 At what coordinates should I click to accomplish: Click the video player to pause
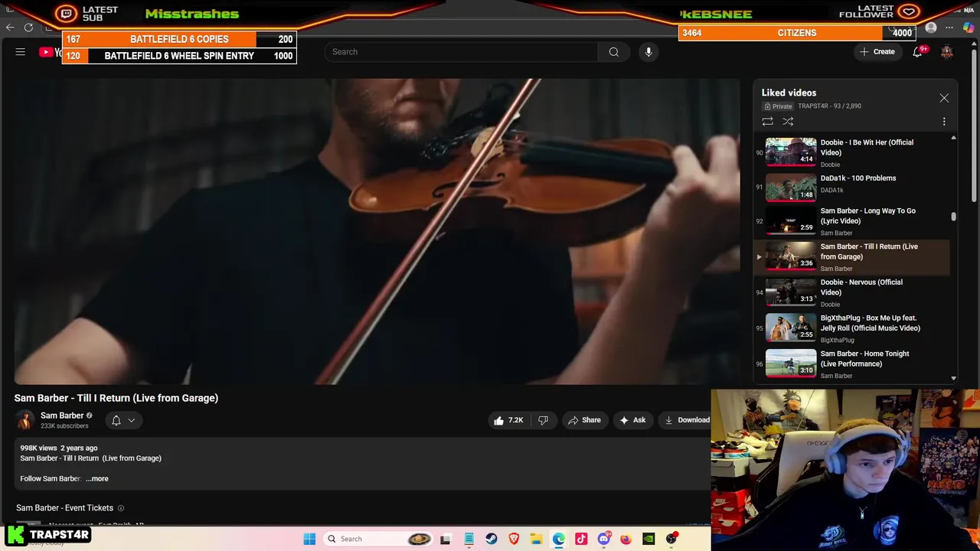[377, 231]
